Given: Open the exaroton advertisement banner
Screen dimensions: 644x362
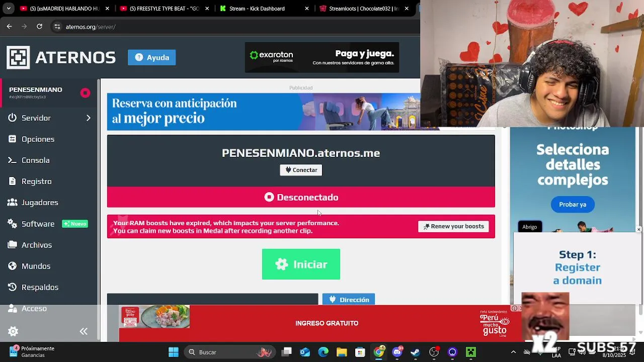Looking at the screenshot, I should pos(322,57).
